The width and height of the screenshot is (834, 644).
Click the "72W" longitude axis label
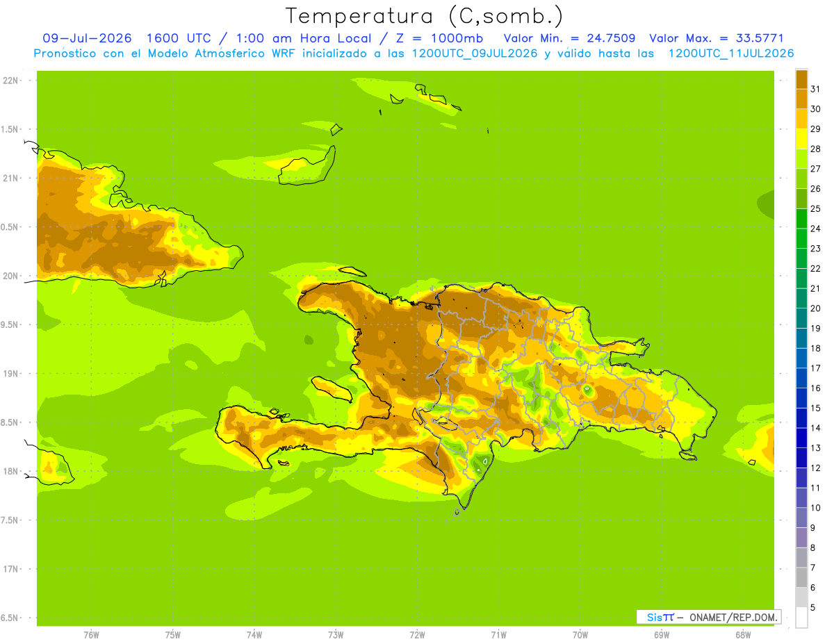click(417, 635)
